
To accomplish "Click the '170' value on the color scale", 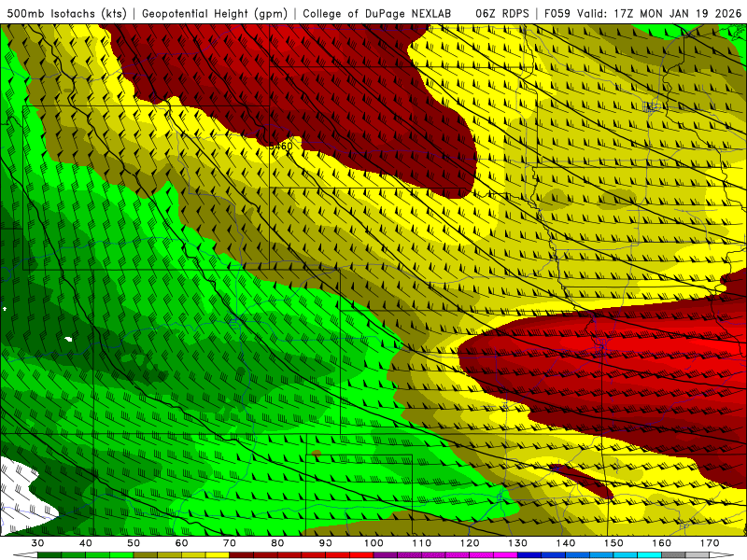I will click(710, 543).
